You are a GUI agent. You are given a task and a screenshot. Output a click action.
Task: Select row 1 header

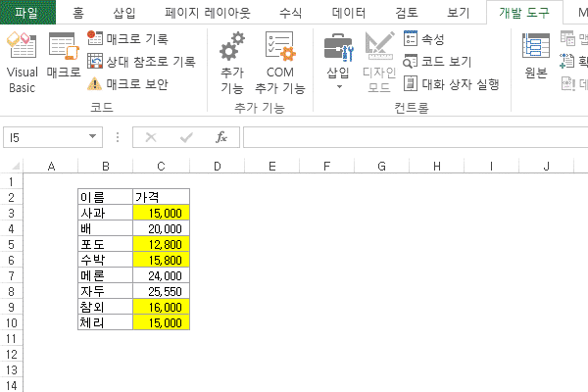11,182
